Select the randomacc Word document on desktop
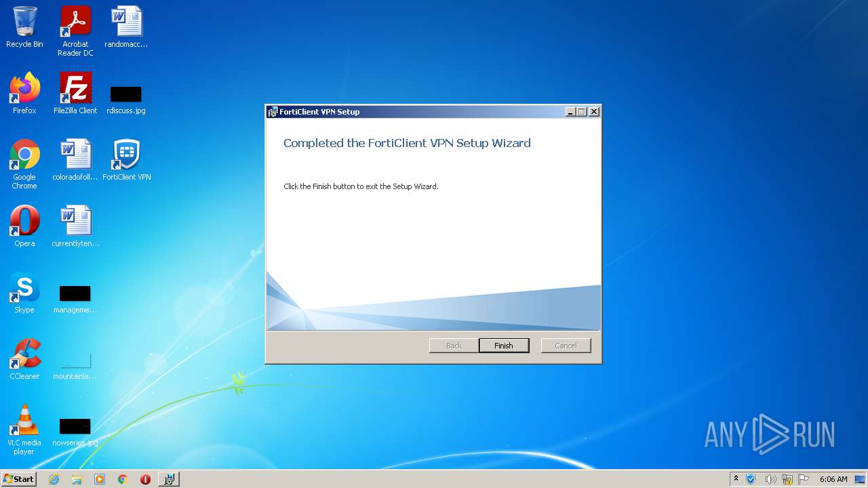Image resolution: width=868 pixels, height=488 pixels. pos(126,27)
